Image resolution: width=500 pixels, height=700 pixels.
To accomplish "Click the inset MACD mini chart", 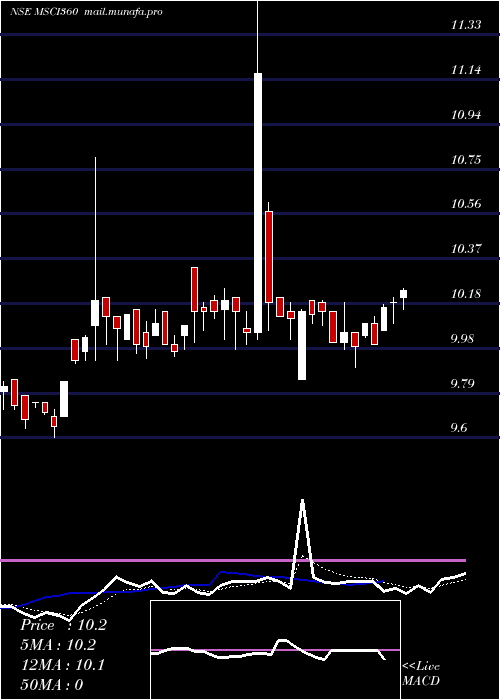I will tap(275, 650).
